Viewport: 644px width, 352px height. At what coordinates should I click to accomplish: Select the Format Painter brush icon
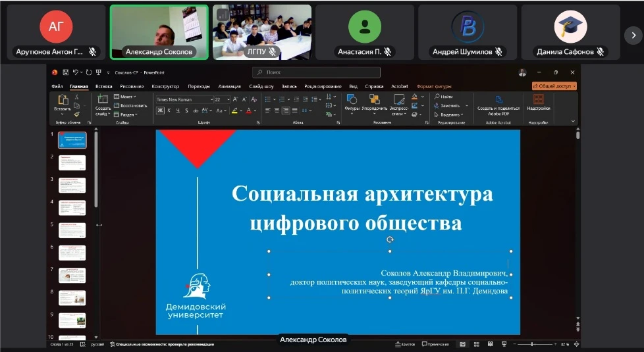76,114
